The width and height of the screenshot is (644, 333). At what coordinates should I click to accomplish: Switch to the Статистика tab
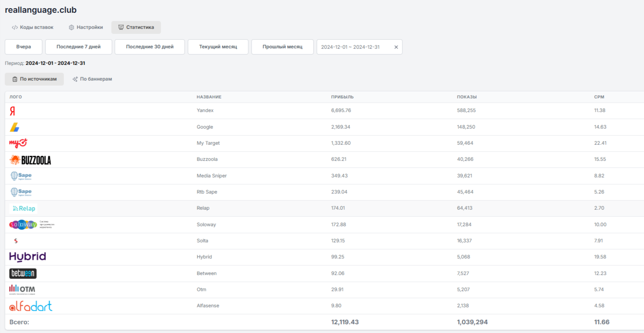pos(136,27)
